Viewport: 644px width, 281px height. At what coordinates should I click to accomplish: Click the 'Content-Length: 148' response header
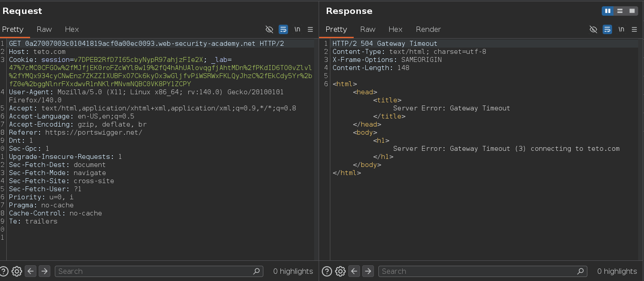(371, 68)
